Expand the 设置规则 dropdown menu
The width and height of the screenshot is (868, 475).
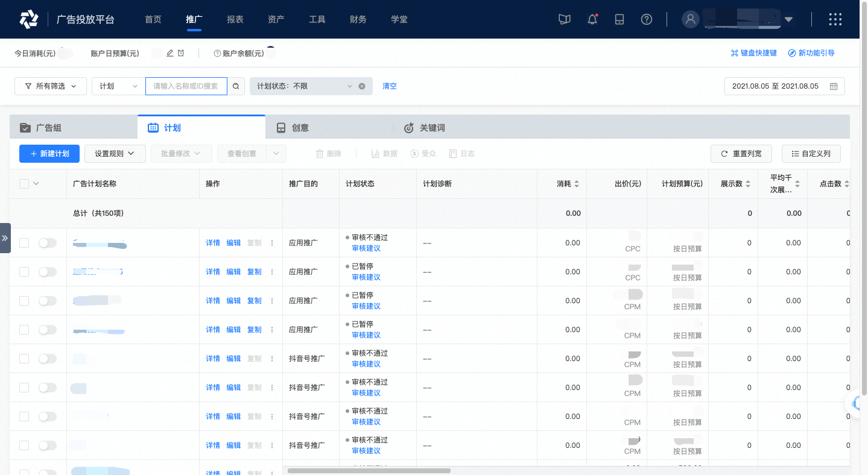[x=115, y=153]
